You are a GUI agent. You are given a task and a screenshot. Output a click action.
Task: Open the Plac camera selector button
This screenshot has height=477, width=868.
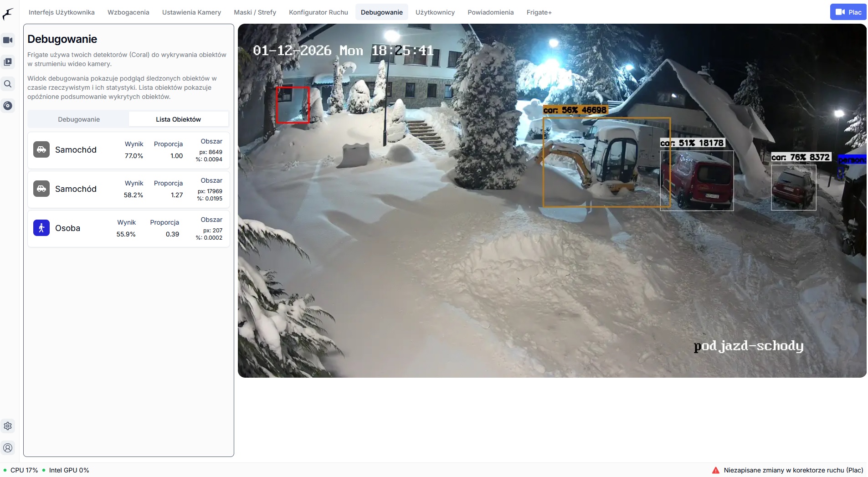(x=848, y=11)
